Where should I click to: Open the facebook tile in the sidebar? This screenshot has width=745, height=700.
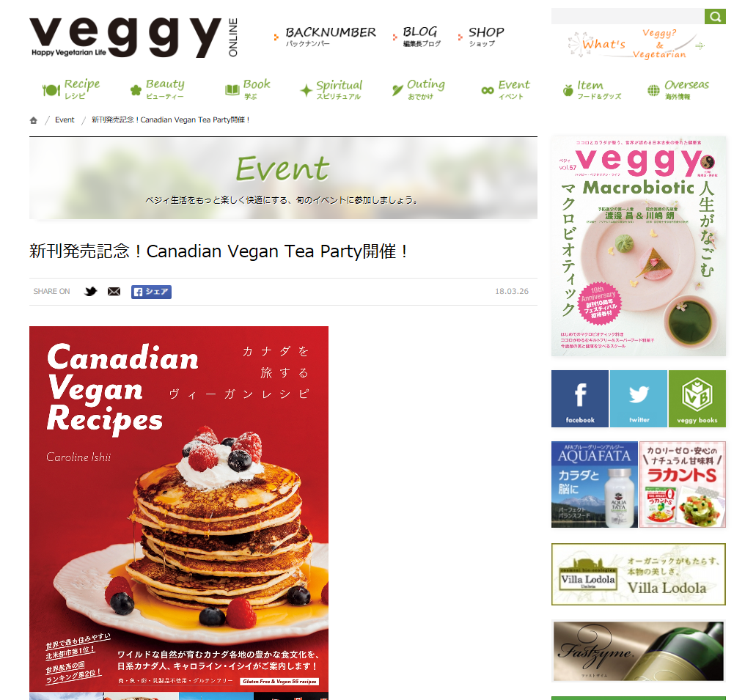click(580, 399)
